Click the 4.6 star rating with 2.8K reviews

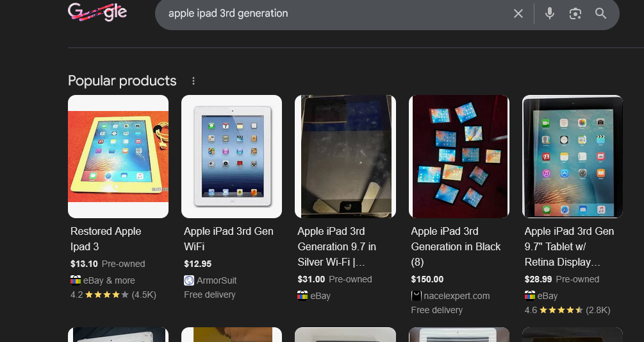(567, 310)
